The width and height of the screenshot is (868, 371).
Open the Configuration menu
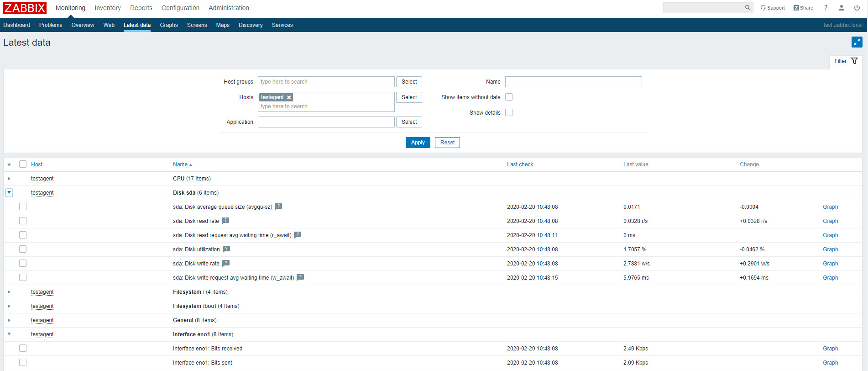180,8
